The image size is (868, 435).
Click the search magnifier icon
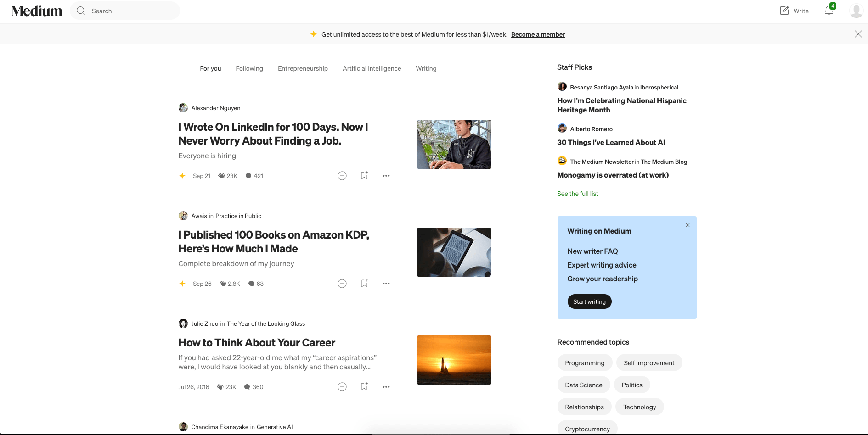pos(81,11)
